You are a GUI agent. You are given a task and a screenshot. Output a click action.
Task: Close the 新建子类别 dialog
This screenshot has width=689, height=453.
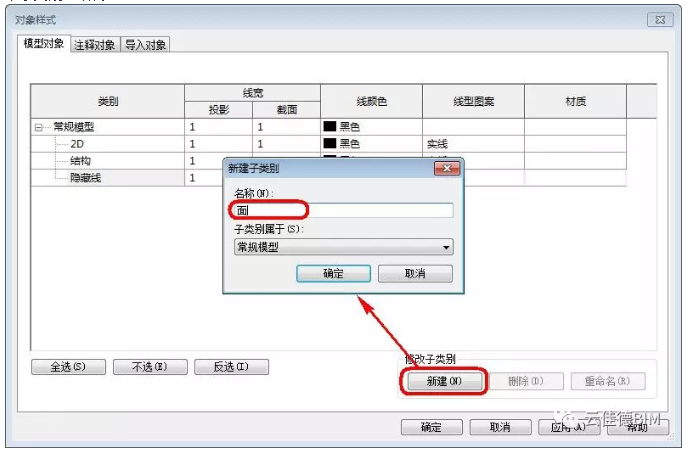click(x=445, y=169)
